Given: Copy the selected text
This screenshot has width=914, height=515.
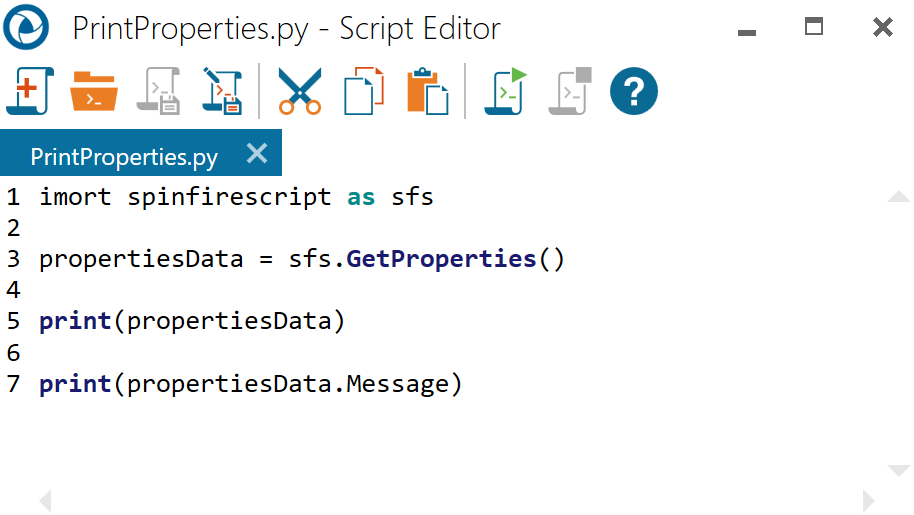Looking at the screenshot, I should click(x=363, y=93).
